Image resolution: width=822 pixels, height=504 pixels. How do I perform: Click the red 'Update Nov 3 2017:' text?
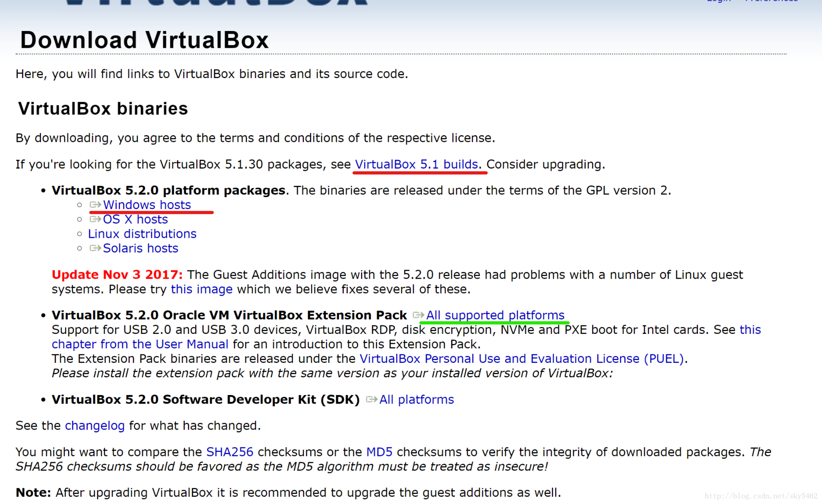tap(117, 275)
